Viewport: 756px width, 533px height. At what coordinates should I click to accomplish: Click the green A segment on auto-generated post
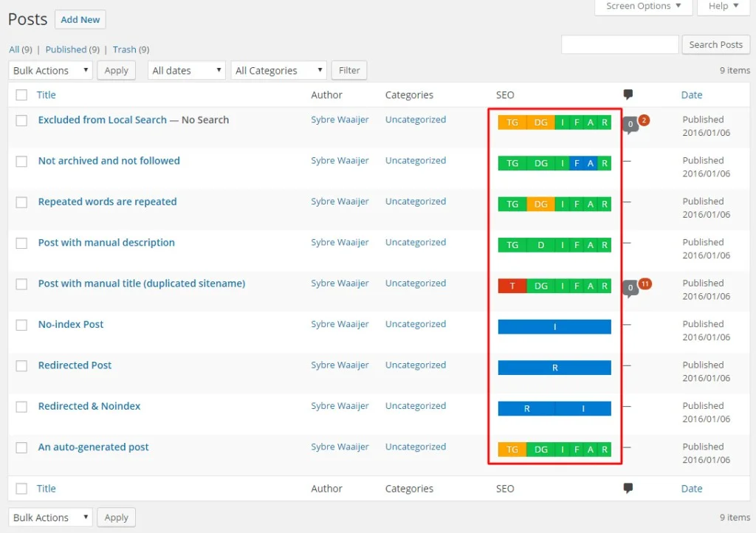point(591,449)
